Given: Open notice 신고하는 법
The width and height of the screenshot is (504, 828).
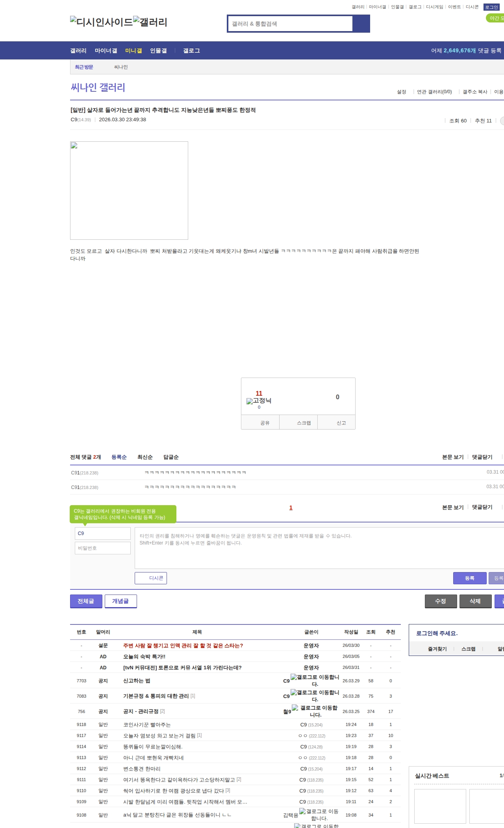Looking at the screenshot, I should click(137, 681).
